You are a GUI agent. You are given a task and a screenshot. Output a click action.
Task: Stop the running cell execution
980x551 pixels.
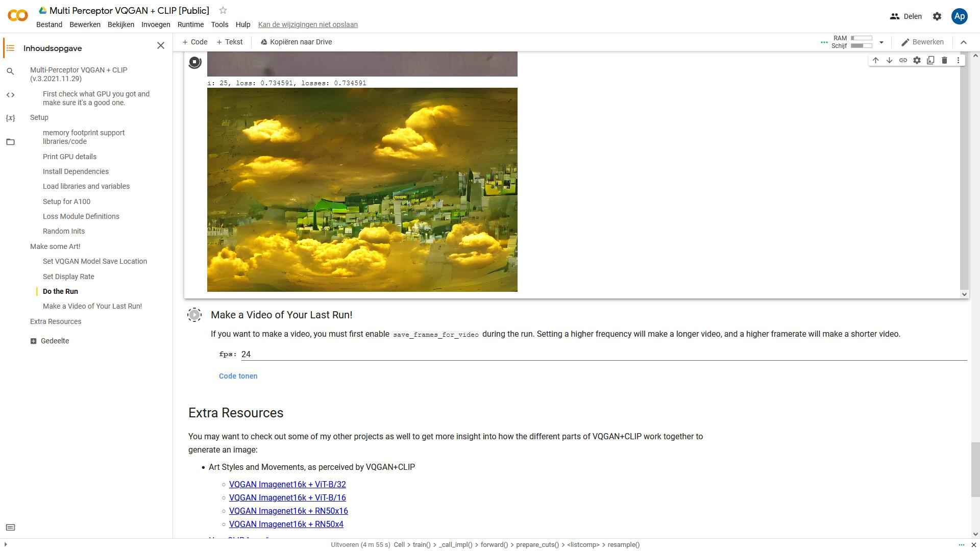[194, 62]
